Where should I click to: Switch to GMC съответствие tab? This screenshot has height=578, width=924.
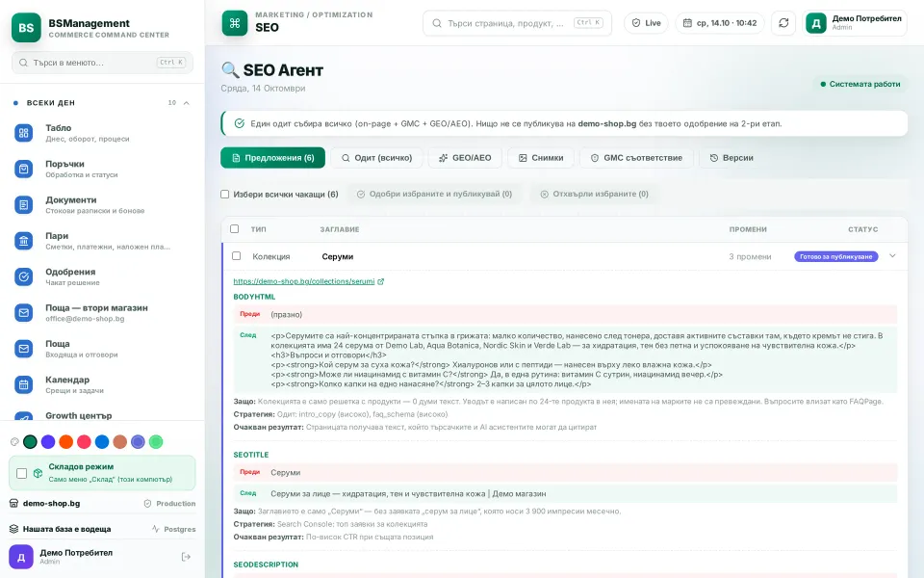coord(636,158)
